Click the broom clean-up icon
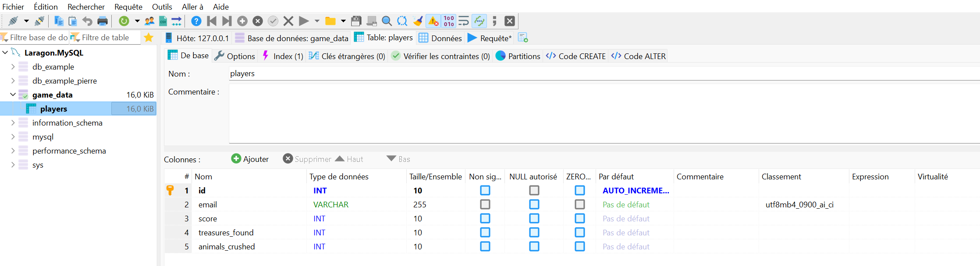The height and width of the screenshot is (266, 980). click(x=418, y=21)
